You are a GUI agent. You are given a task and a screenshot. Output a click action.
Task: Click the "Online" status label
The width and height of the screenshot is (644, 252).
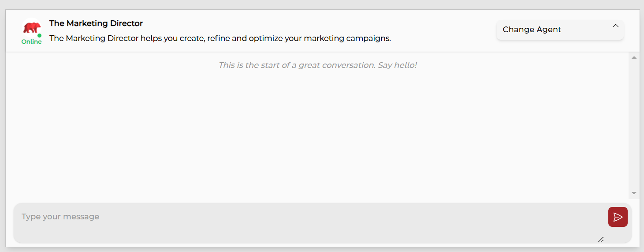pos(32,42)
